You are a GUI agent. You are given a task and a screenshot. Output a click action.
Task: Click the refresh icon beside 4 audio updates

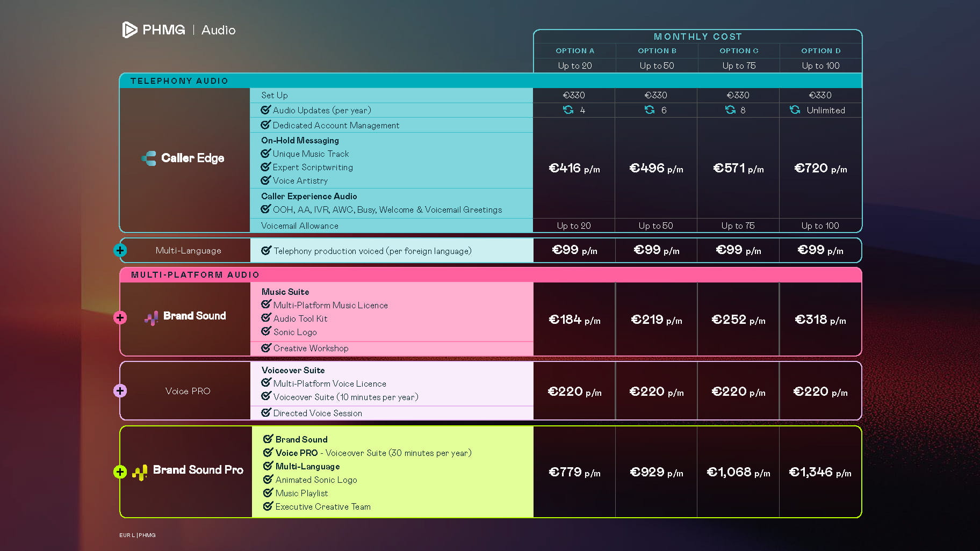pyautogui.click(x=568, y=110)
